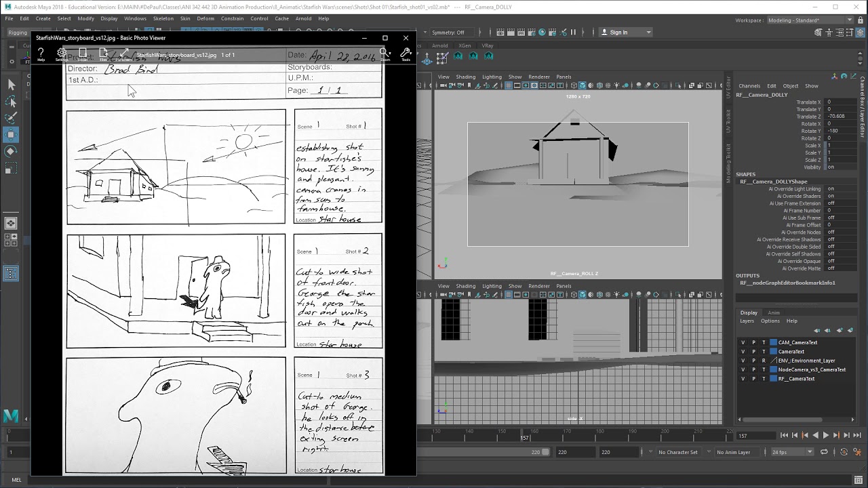The height and width of the screenshot is (488, 868).
Task: Go to end of playback range
Action: [x=857, y=435]
